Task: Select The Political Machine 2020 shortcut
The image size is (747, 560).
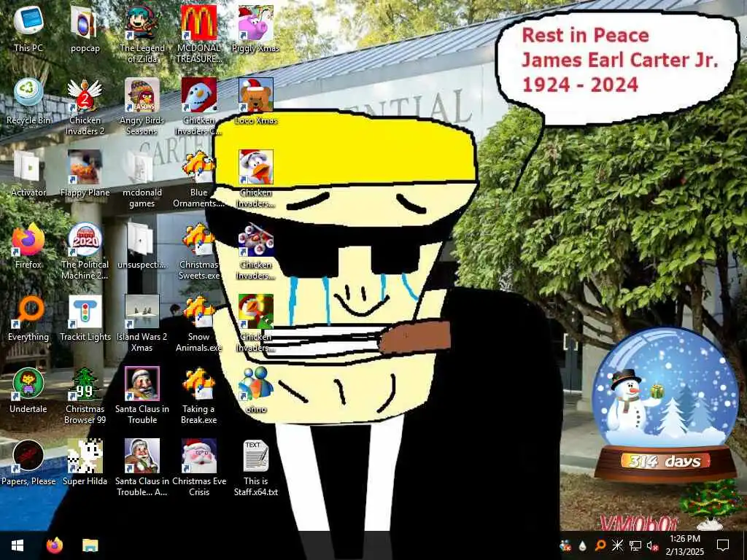Action: (x=85, y=251)
